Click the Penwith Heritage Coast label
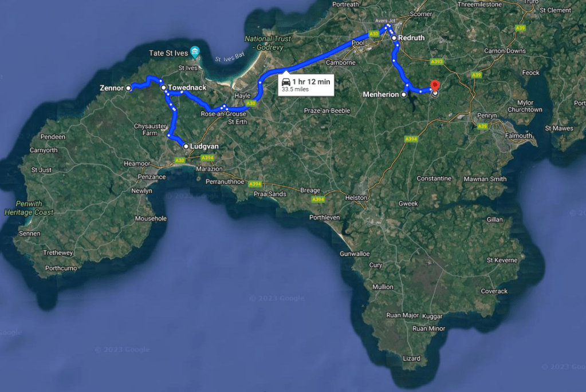 click(29, 208)
